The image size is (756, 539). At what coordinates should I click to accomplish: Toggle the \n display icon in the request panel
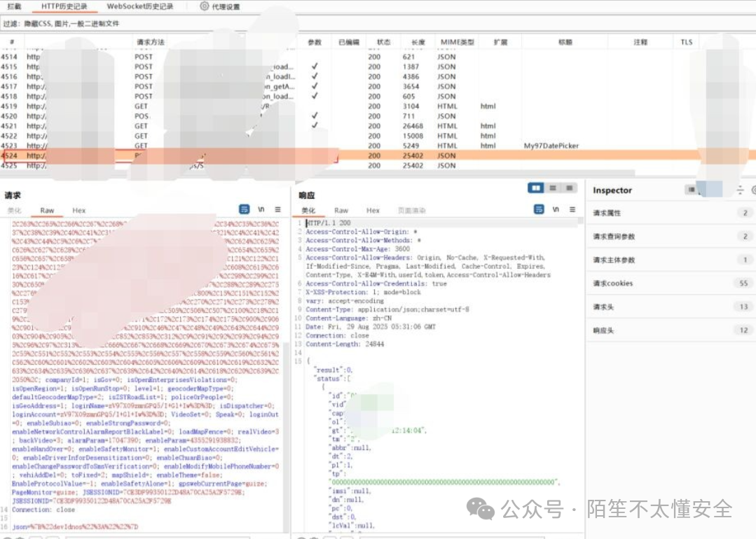click(x=261, y=209)
